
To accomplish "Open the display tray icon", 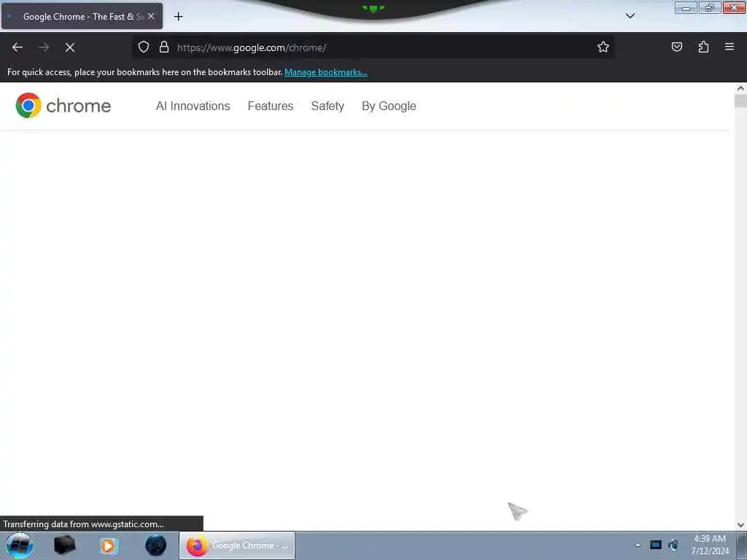I will pos(656,545).
